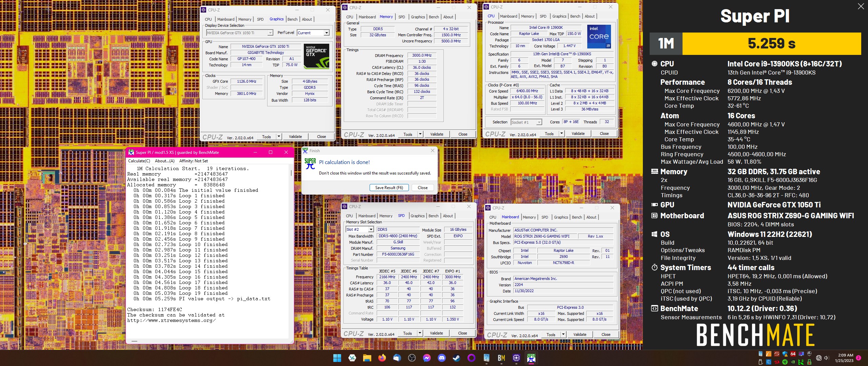
Task: Open Messenger from the taskbar
Action: point(427,358)
